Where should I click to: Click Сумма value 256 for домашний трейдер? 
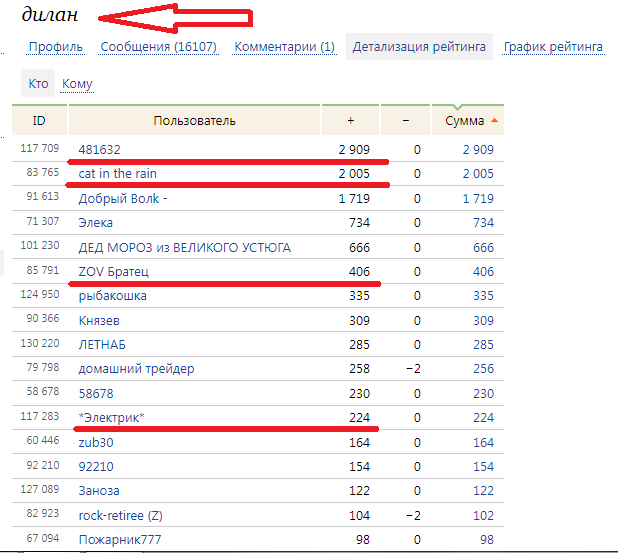pos(483,369)
